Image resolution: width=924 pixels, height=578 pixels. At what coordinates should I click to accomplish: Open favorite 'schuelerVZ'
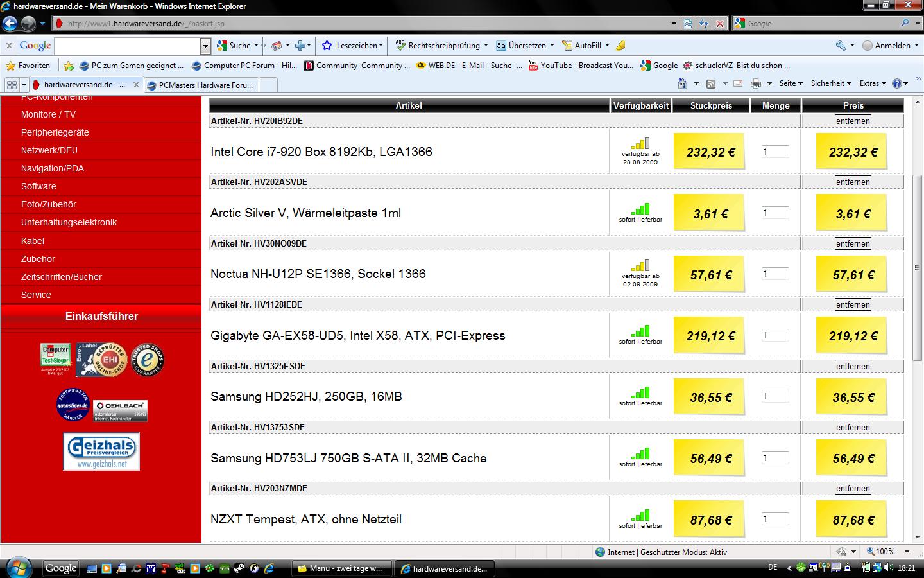coord(736,66)
